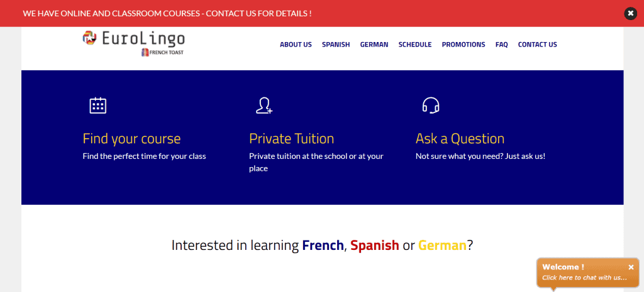Click the 'Click here to chat with us' text
Viewport: 644px width, 292px height.
click(584, 278)
